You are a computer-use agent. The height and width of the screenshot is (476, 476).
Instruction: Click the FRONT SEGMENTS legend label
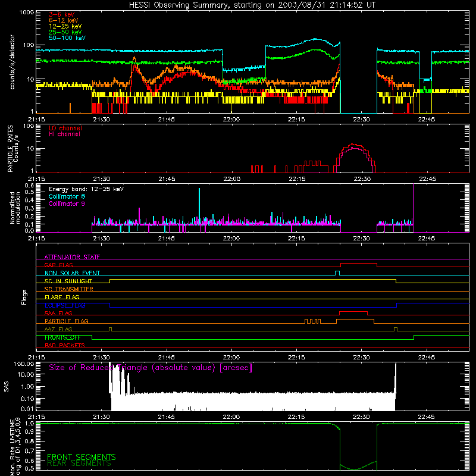(82, 457)
